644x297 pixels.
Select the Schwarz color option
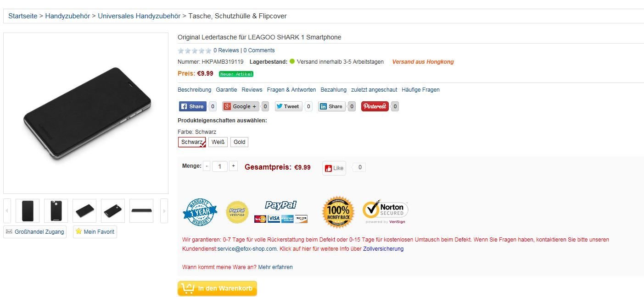click(x=192, y=142)
